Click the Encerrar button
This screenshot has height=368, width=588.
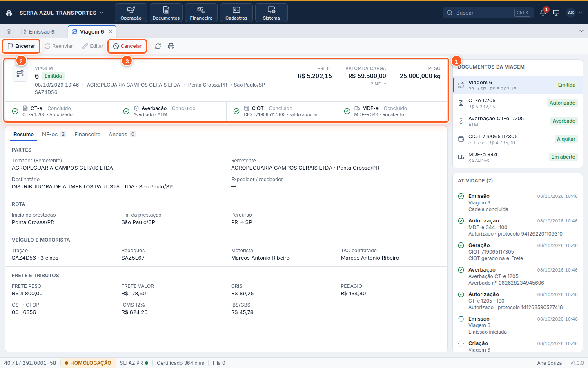[x=21, y=46]
